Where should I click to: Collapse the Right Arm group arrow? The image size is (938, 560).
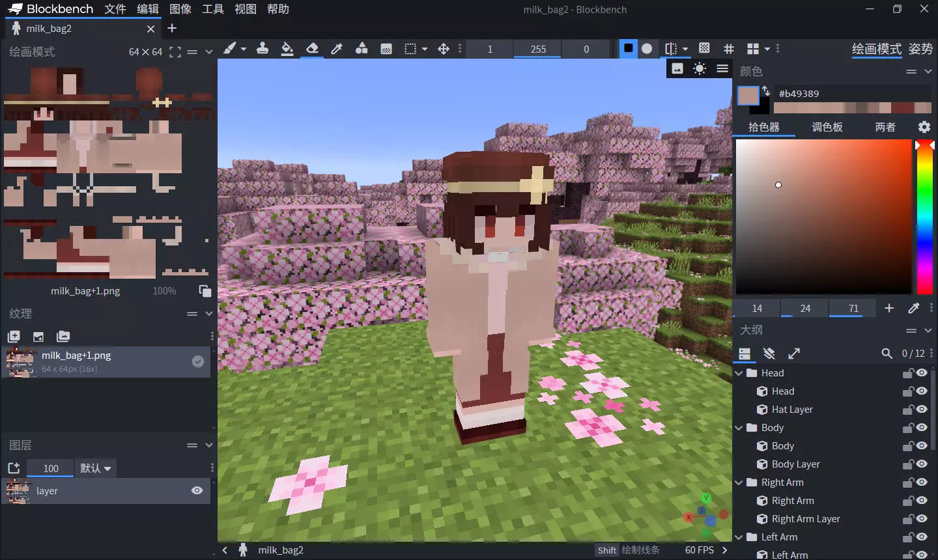tap(739, 483)
